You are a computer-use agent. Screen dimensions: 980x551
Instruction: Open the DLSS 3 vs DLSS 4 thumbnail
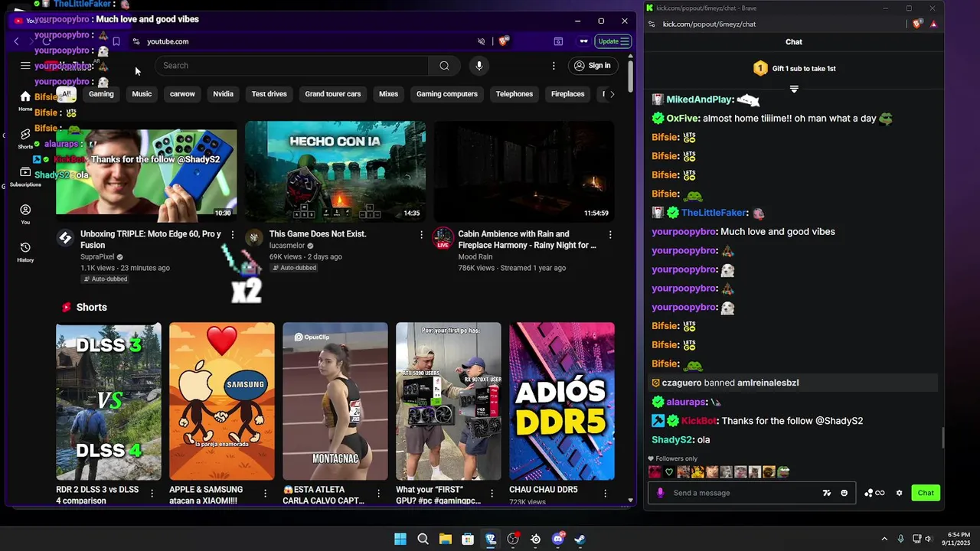pyautogui.click(x=109, y=401)
